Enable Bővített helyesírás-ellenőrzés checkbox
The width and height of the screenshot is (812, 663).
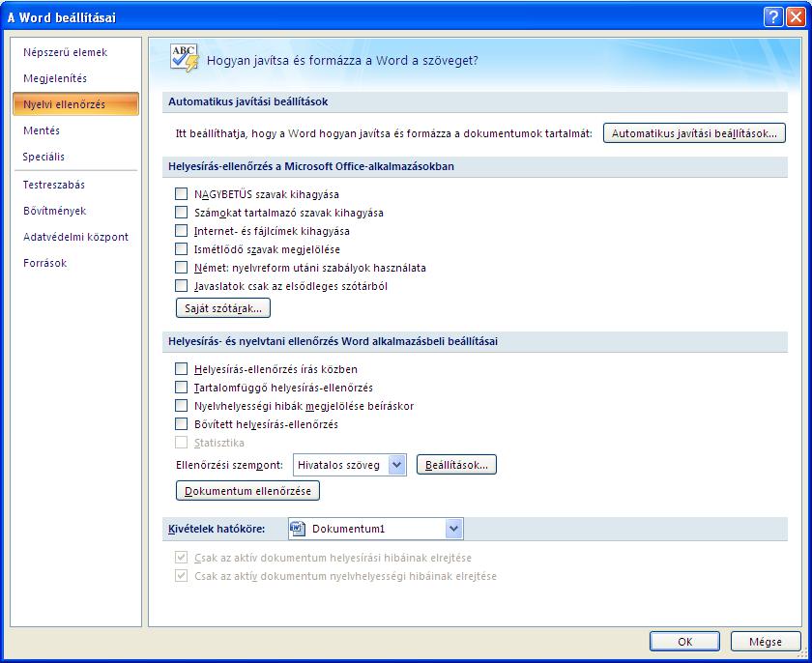[182, 424]
